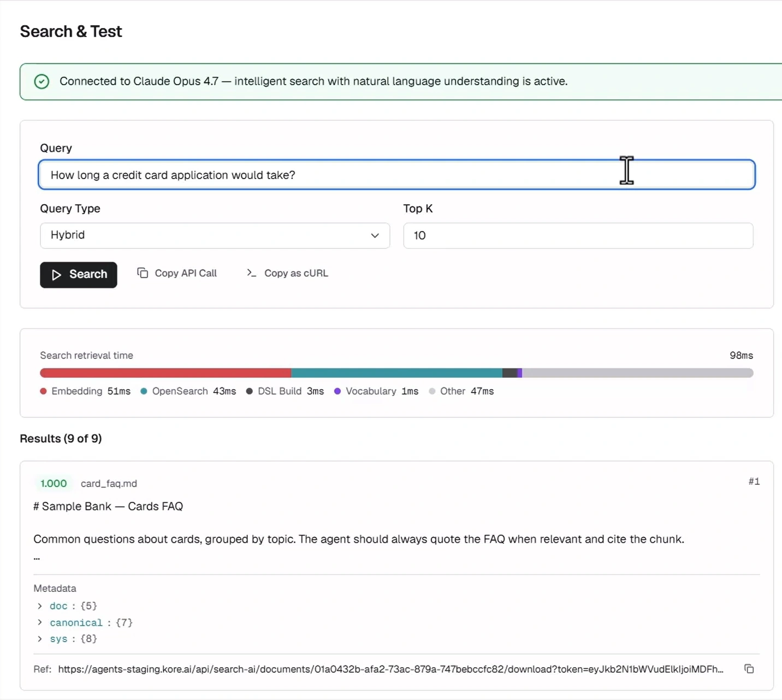Open the Query Type Hybrid dropdown

215,235
